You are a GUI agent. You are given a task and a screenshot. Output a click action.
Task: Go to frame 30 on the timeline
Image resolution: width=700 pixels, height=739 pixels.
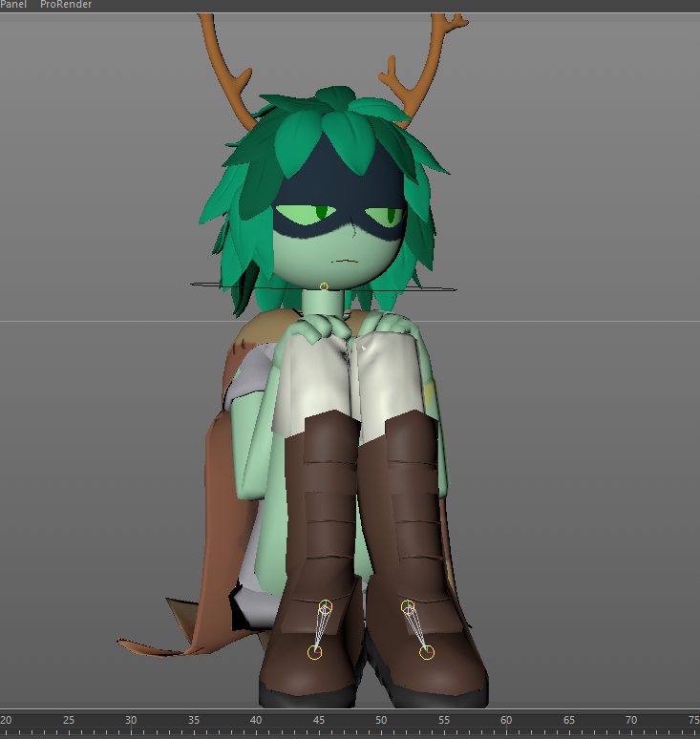(131, 720)
